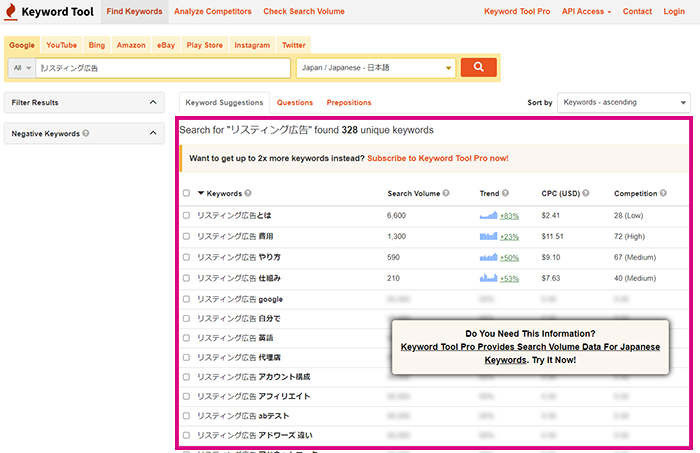Check the リスティング広告 やり方 row checkbox
This screenshot has height=453, width=700.
pos(186,258)
